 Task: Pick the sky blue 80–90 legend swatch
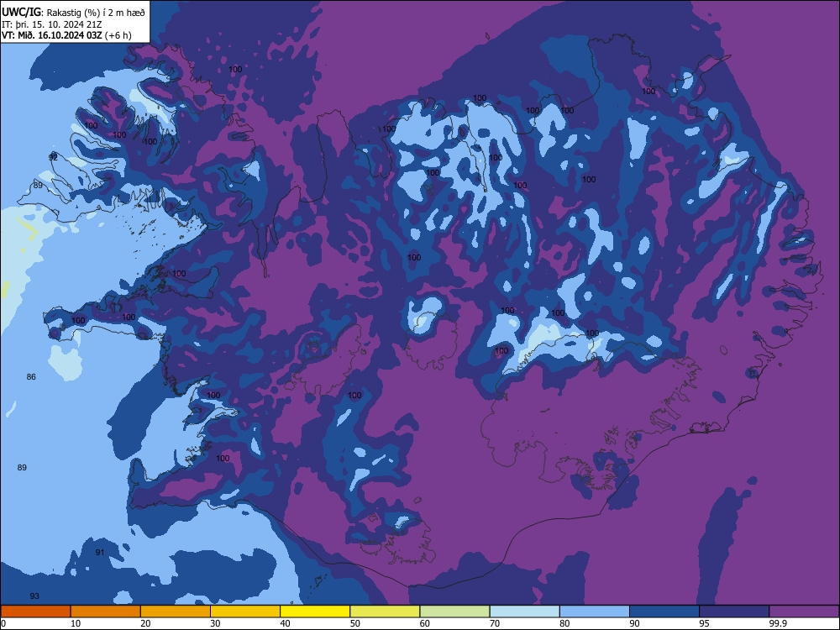pos(595,612)
